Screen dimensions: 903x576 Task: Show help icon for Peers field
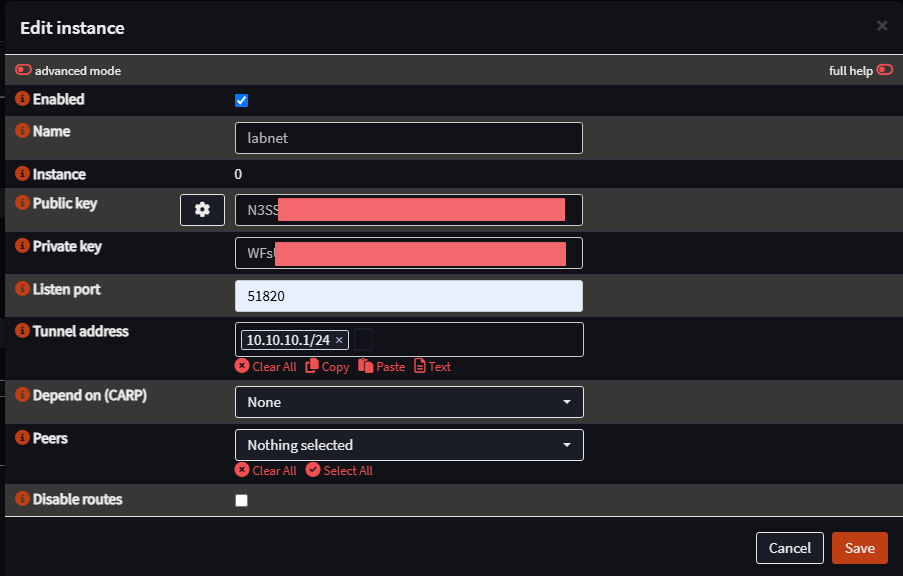coord(23,439)
